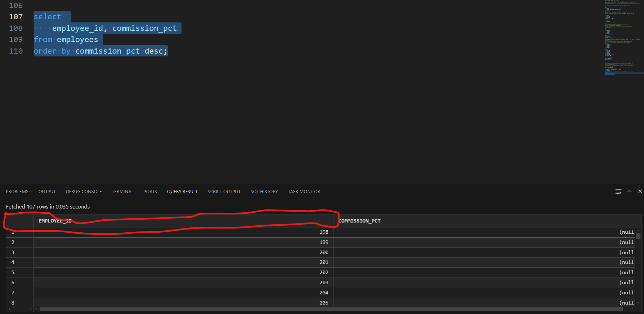The height and width of the screenshot is (314, 644).
Task: Sort by the COMMISSION_PCT column header
Action: (359, 221)
